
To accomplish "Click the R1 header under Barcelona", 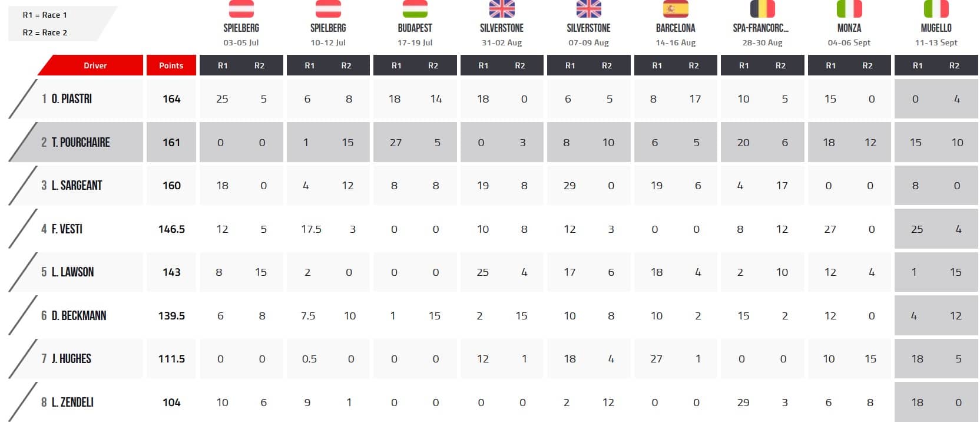I will tap(657, 65).
